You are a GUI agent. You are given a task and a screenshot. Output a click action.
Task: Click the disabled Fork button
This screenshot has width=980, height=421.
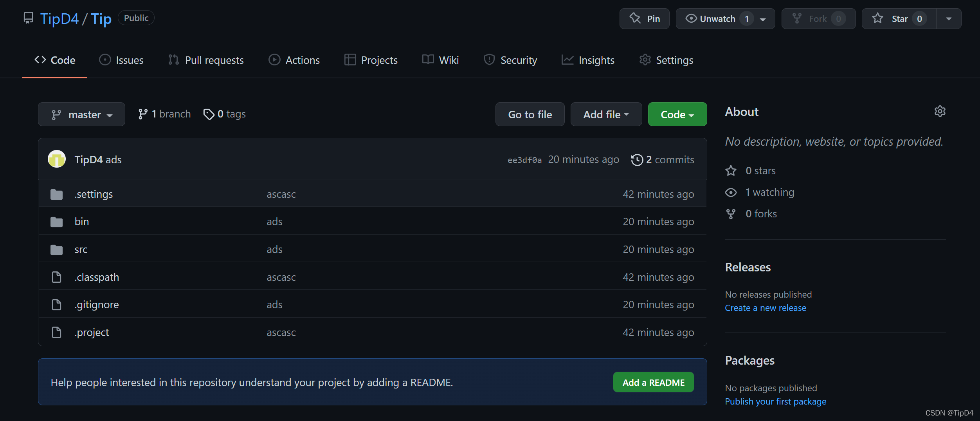(818, 18)
